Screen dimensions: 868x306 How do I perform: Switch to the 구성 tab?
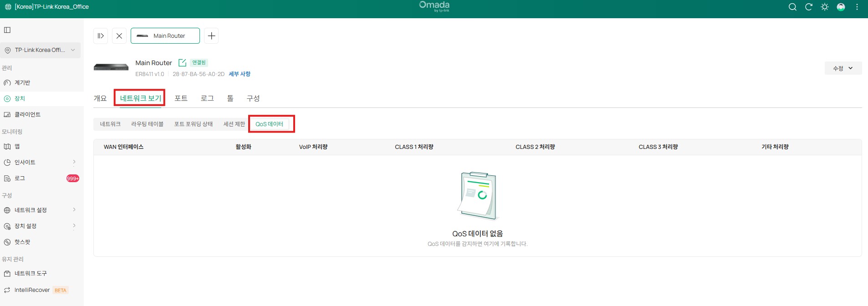coord(253,98)
